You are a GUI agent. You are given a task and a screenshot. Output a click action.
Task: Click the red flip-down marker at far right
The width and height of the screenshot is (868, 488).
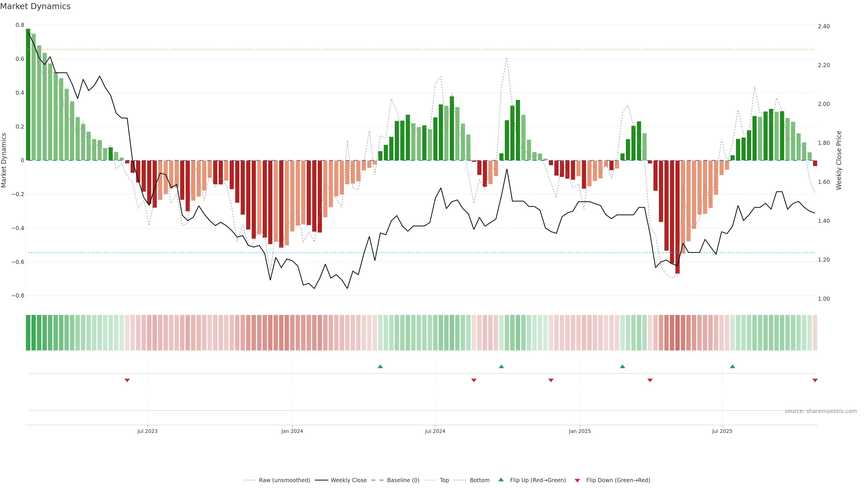(x=815, y=380)
